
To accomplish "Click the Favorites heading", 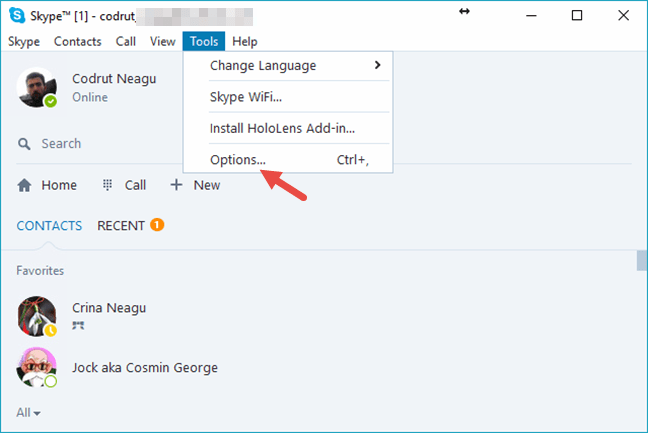I will click(40, 271).
